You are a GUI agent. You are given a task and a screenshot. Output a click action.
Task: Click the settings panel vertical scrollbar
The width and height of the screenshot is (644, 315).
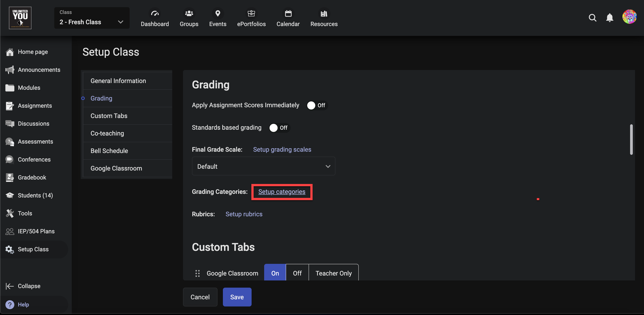(x=631, y=140)
